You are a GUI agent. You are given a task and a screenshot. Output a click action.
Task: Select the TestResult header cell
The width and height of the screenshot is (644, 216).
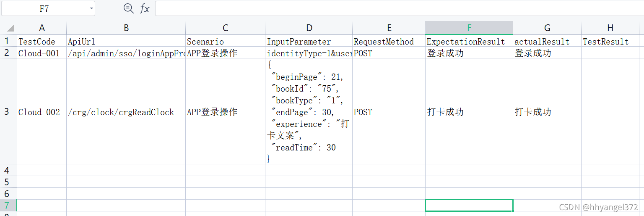coord(610,41)
